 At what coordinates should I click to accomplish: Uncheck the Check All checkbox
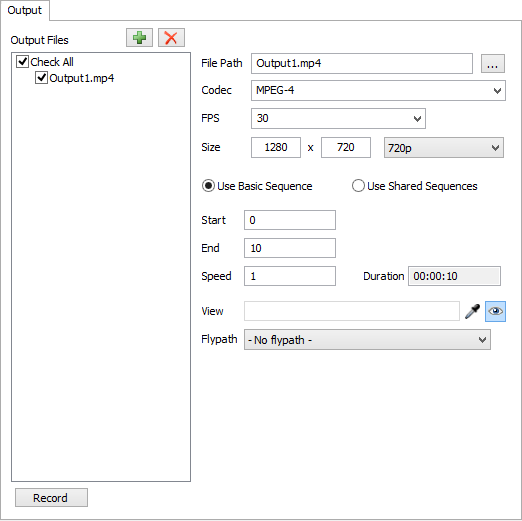pos(23,62)
